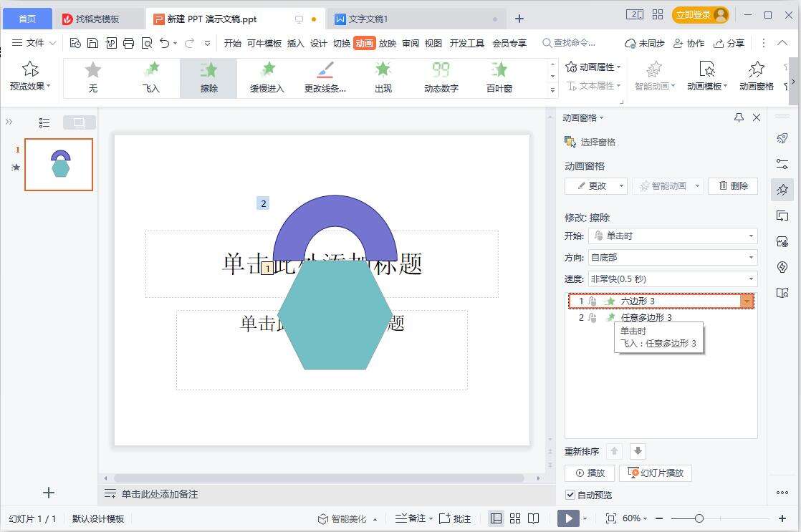Click the 播放 play animation button
The width and height of the screenshot is (801, 532).
click(x=590, y=473)
